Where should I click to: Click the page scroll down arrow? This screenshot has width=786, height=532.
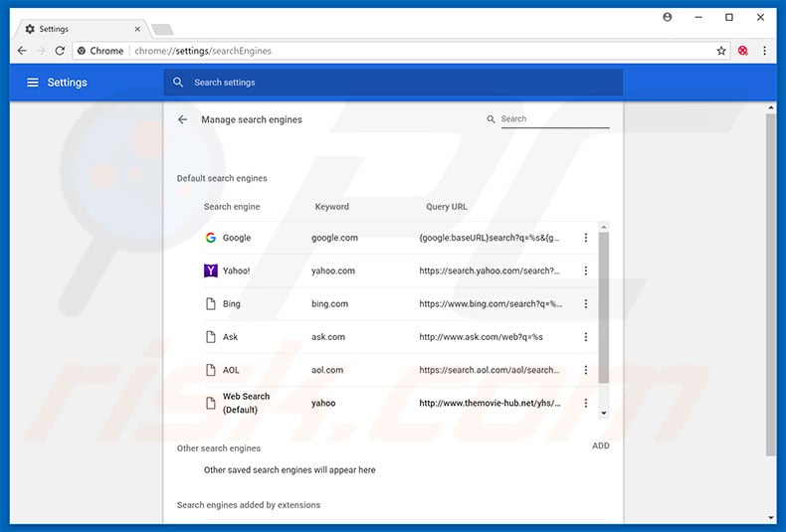point(770,517)
